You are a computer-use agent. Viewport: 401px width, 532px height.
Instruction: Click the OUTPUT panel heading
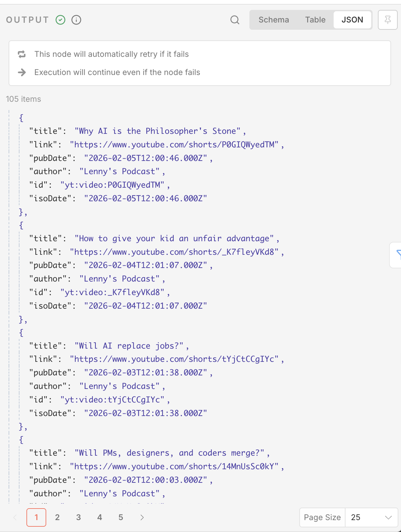(x=27, y=20)
